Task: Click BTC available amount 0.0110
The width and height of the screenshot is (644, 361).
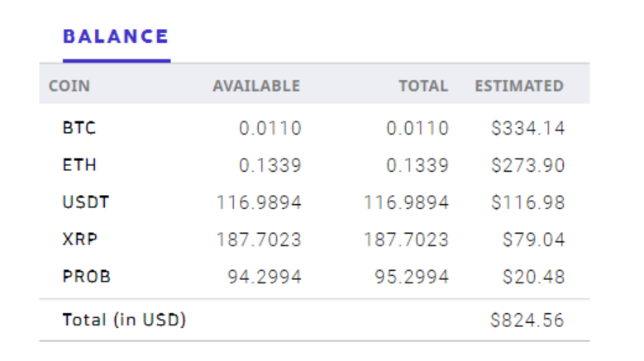Action: coord(270,128)
